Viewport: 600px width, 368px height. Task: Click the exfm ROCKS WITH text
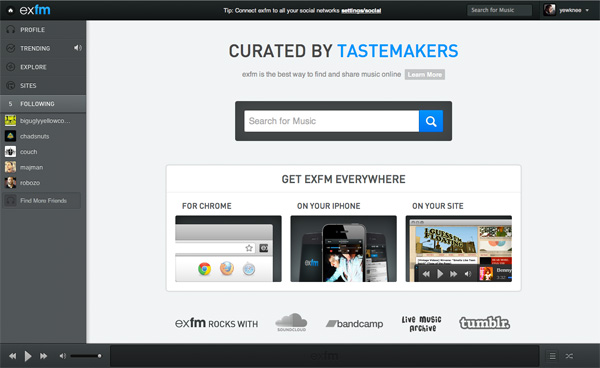(217, 323)
